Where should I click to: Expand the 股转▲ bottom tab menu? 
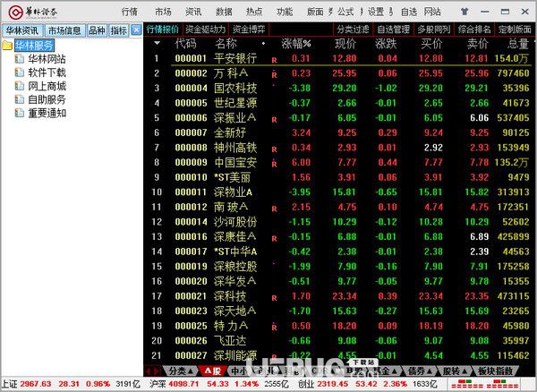click(x=455, y=371)
